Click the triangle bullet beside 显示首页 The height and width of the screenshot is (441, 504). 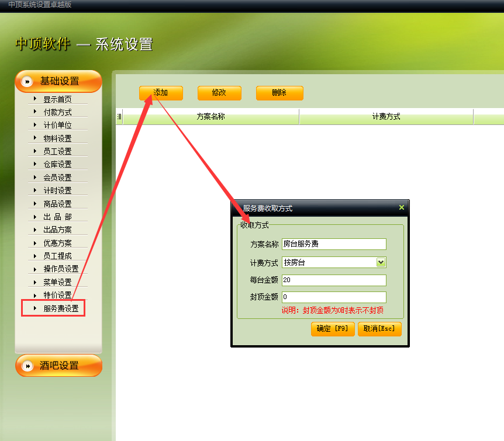[x=35, y=99]
